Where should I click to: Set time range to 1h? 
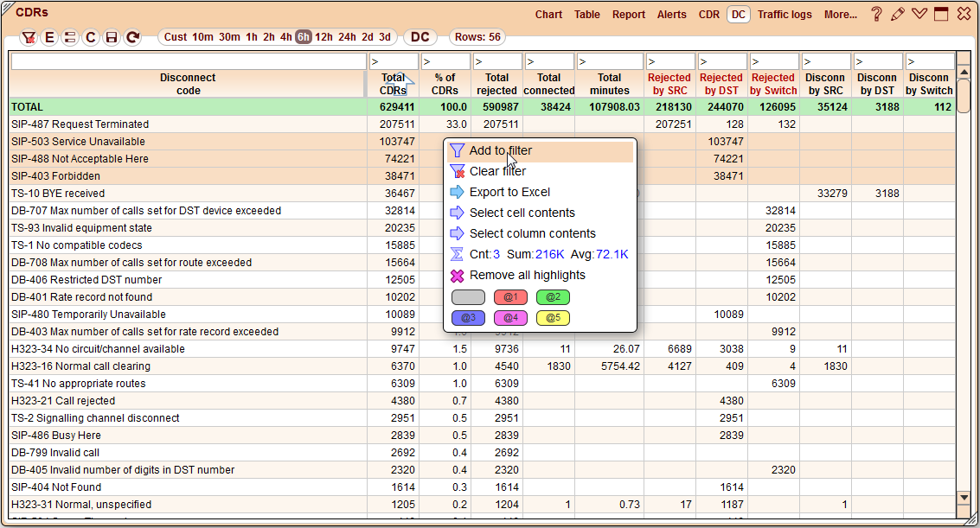(251, 37)
